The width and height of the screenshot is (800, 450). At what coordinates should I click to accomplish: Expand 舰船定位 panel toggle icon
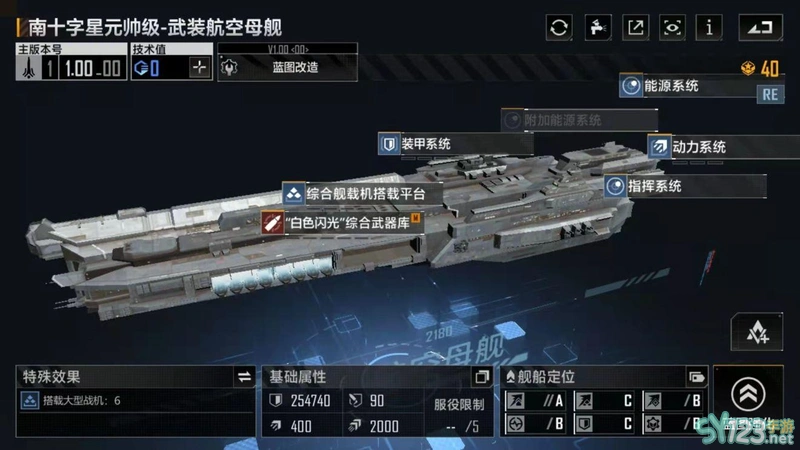(696, 377)
